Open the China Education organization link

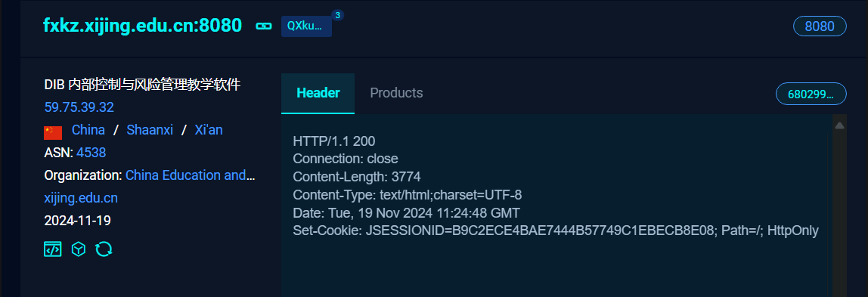click(191, 175)
